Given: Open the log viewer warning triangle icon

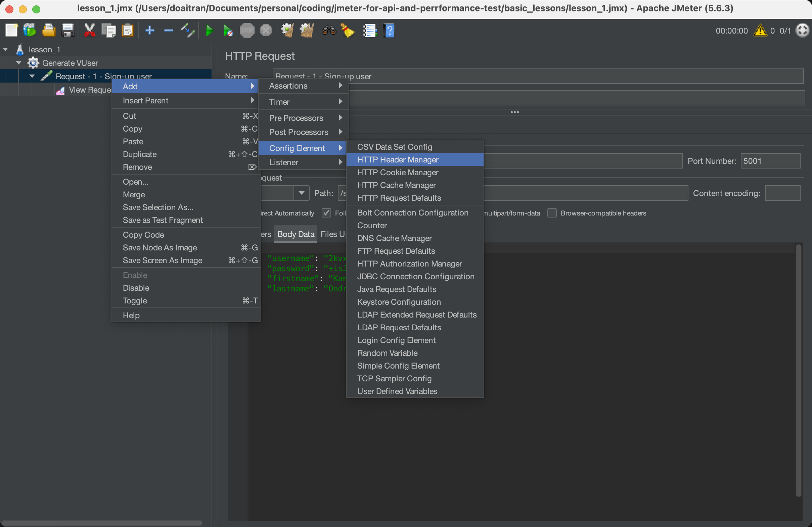Looking at the screenshot, I should tap(760, 30).
